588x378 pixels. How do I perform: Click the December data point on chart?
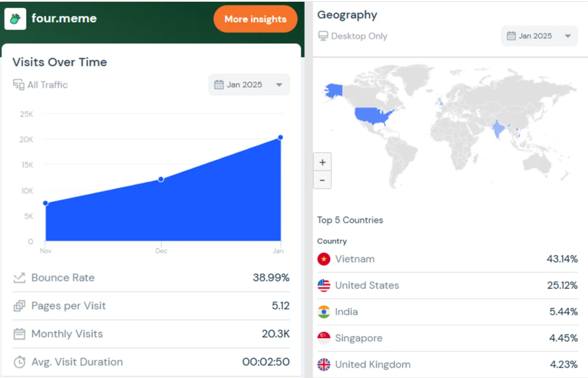161,179
